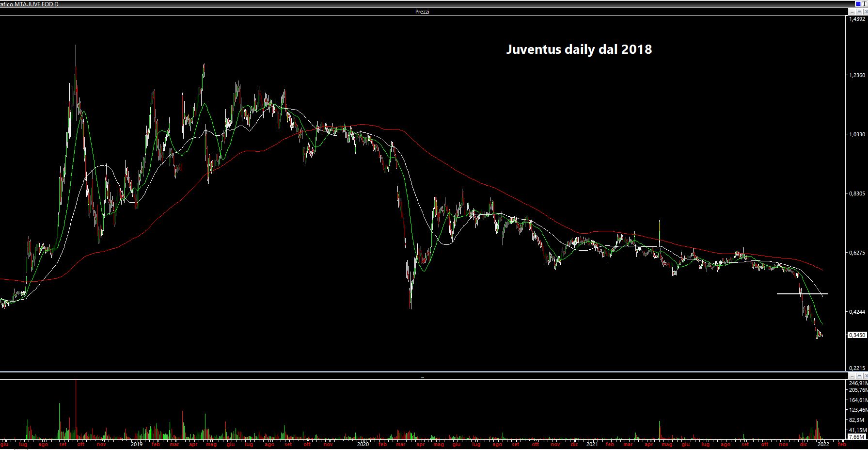Click the pane splitter grip between price and volume

[422, 377]
